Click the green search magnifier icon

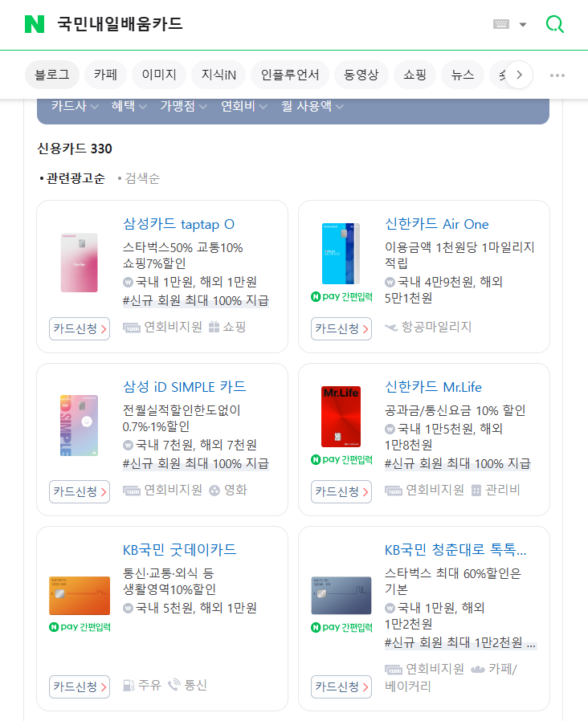[x=555, y=24]
